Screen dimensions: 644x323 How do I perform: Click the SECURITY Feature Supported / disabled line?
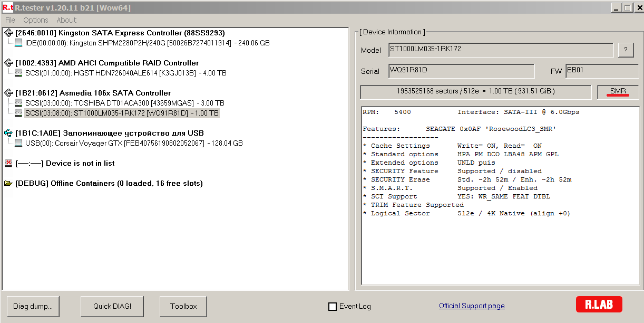pyautogui.click(x=452, y=171)
